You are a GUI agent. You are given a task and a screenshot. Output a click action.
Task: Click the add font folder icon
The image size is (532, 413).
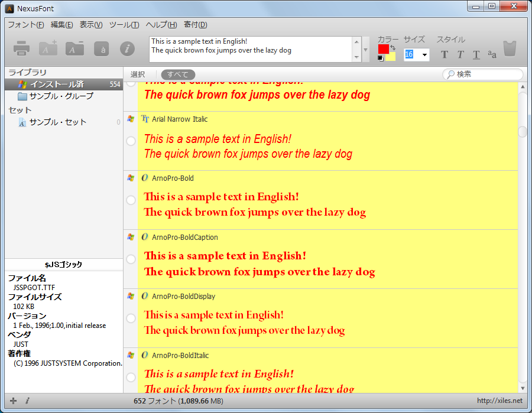point(48,48)
